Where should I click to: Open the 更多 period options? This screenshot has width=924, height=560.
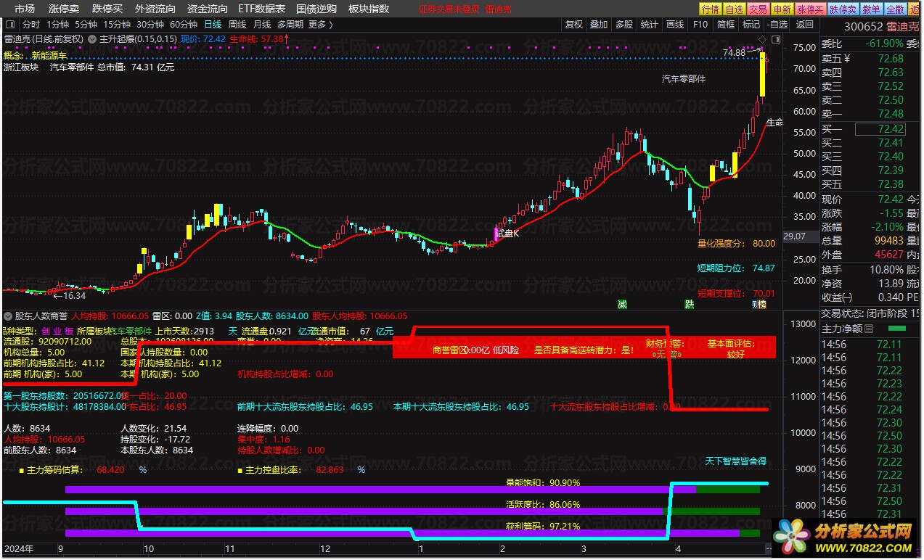(x=321, y=24)
